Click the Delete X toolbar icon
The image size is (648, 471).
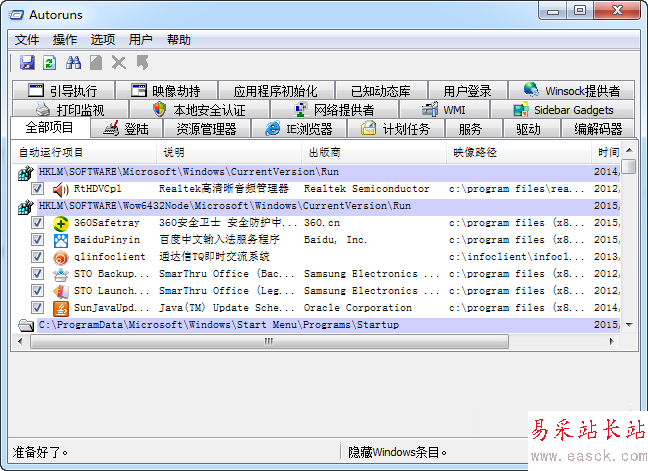click(119, 63)
